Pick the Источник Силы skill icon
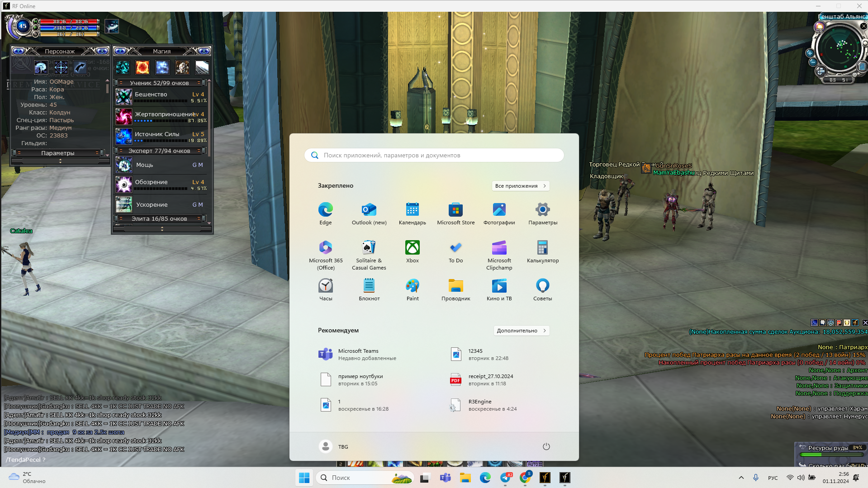 coord(123,137)
